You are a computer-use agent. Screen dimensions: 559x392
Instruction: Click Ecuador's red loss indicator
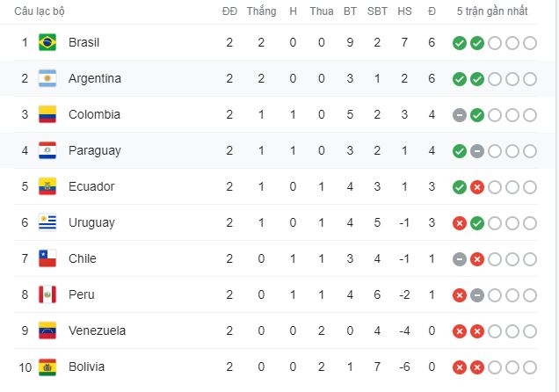click(477, 187)
